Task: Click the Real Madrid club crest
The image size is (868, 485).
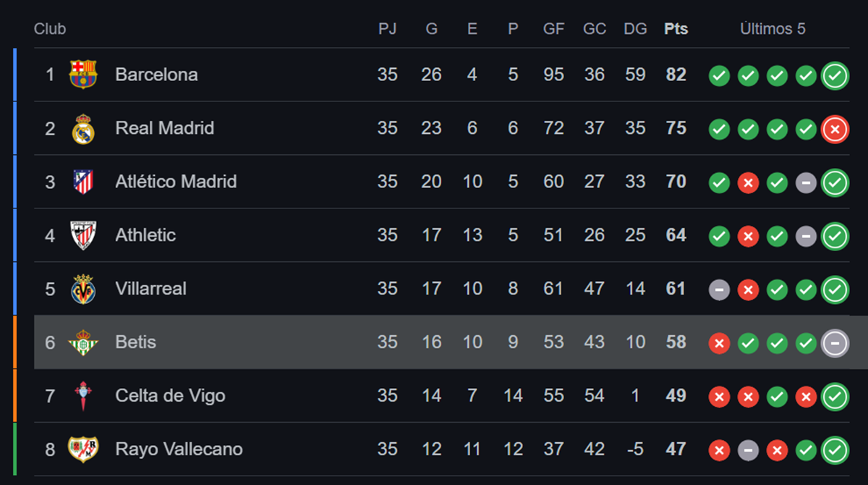Action: pos(83,128)
